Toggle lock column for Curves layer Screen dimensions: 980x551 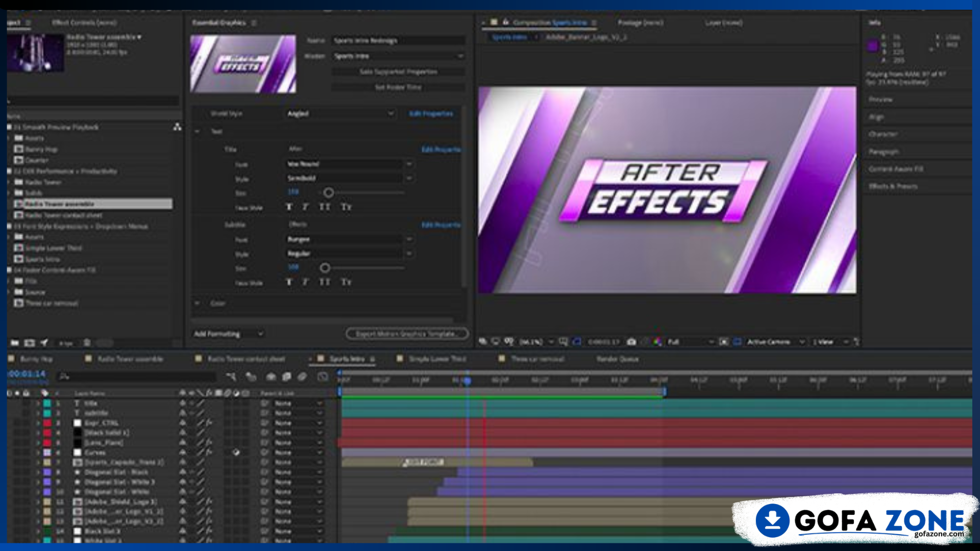[x=26, y=452]
